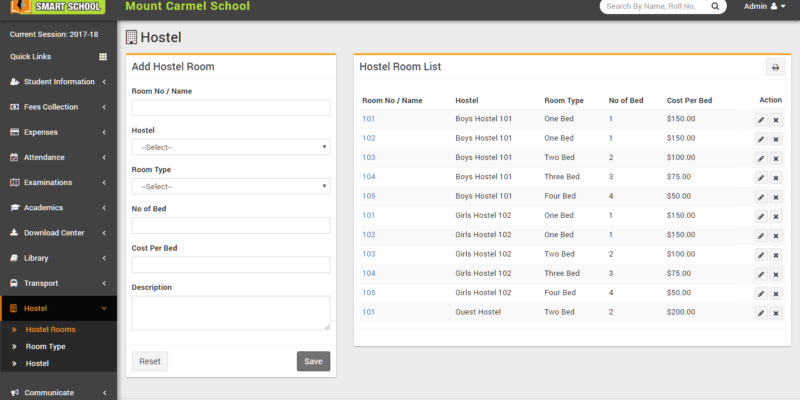This screenshot has width=800, height=400.
Task: Open the Room Type select dropdown
Action: click(231, 186)
